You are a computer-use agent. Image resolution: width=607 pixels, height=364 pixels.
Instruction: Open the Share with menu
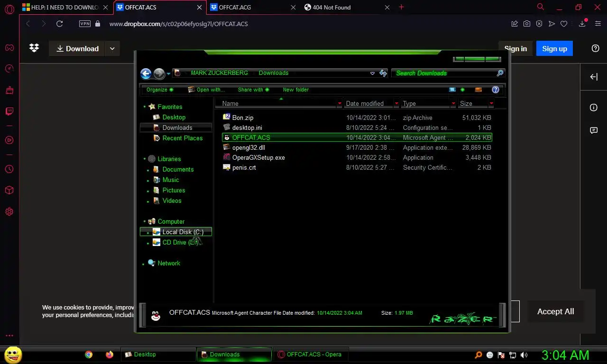coord(253,90)
